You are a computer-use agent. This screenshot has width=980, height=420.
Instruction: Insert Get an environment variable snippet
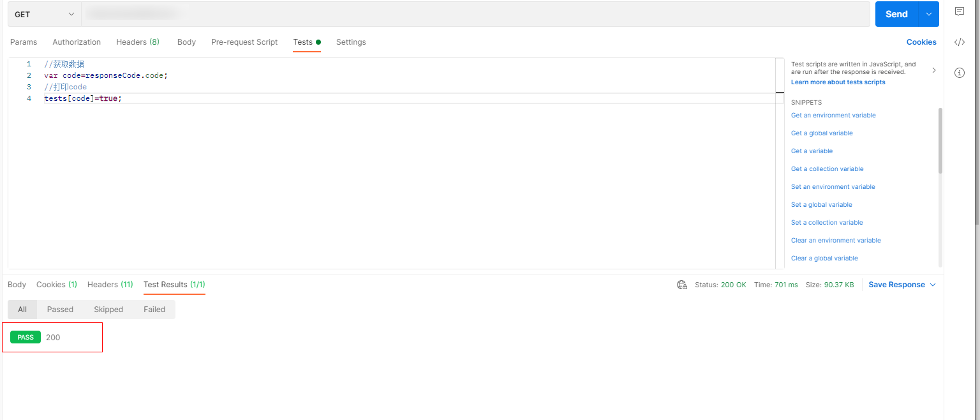point(833,116)
